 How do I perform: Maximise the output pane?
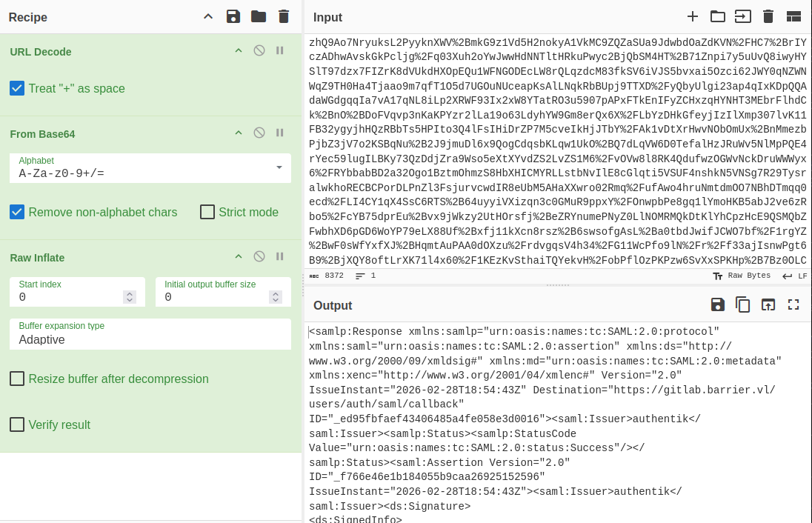(793, 304)
